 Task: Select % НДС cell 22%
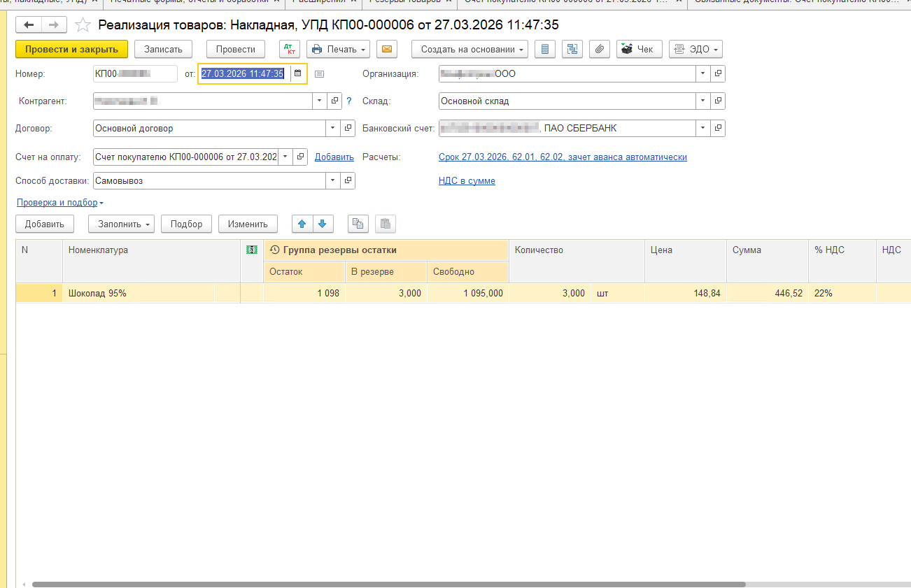842,294
